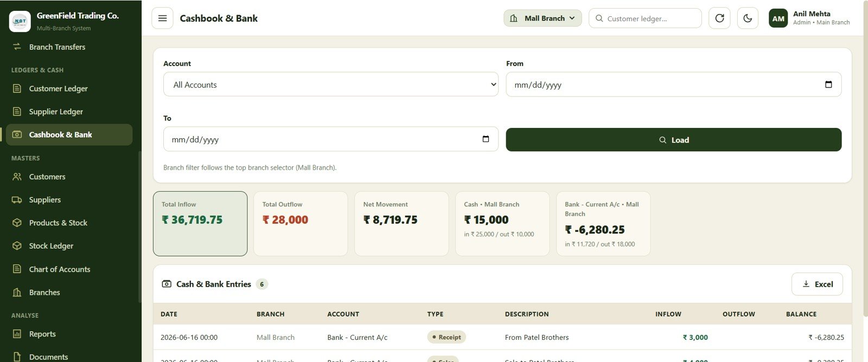
Task: Navigate to Branches
Action: pyautogui.click(x=69, y=292)
